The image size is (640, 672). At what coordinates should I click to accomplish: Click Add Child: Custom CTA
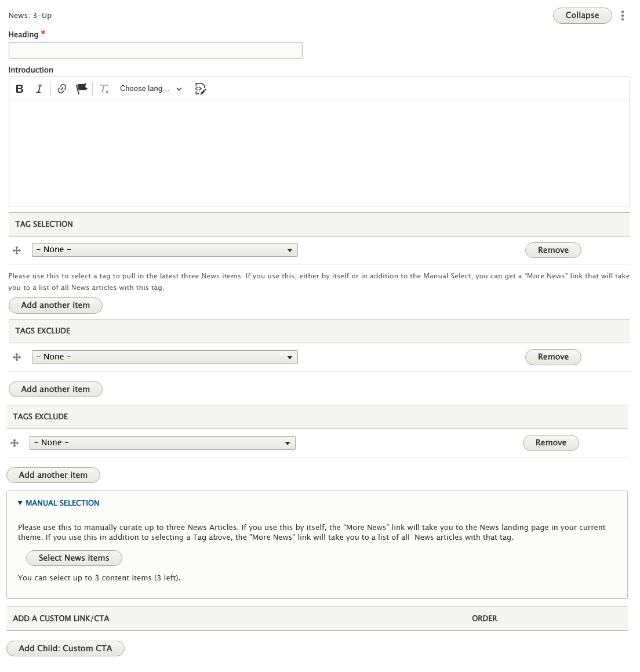click(x=65, y=648)
